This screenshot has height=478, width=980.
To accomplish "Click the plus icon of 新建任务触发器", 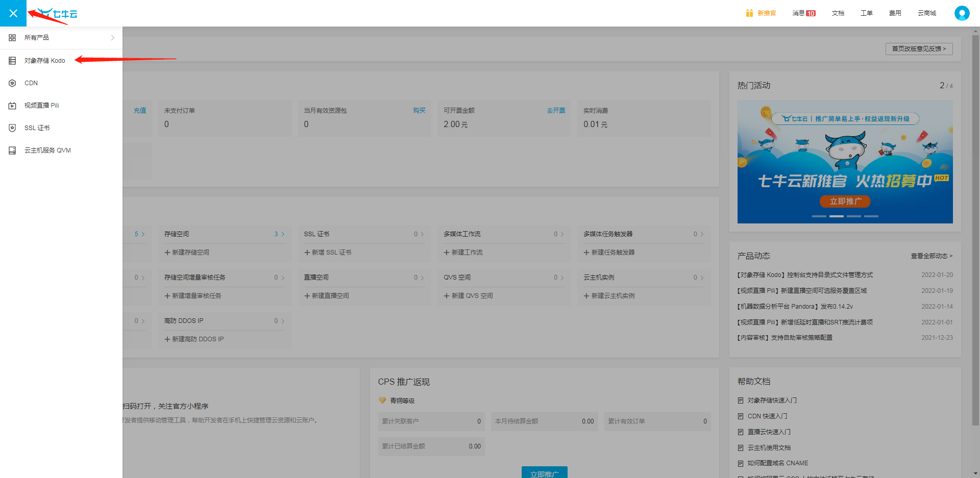I will [x=586, y=253].
